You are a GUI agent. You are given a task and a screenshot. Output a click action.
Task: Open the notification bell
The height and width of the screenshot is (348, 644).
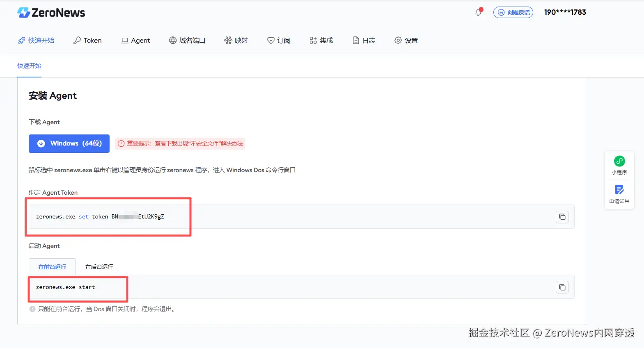(x=479, y=12)
